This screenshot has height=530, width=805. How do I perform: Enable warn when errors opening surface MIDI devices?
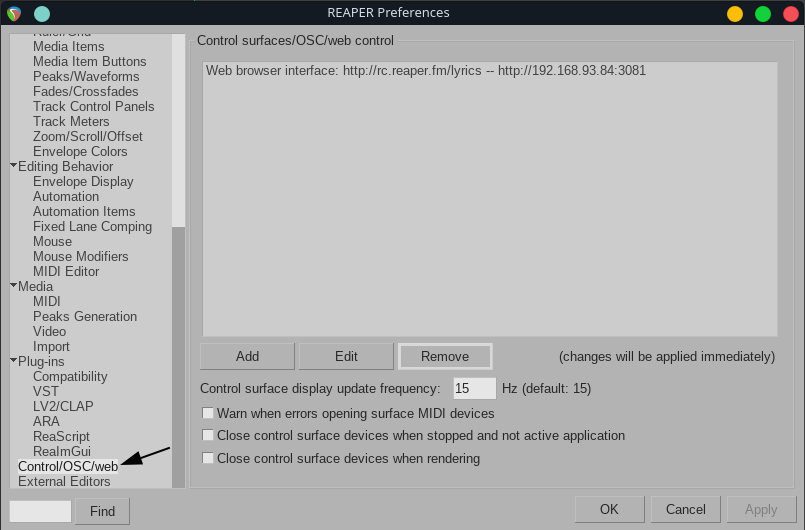[x=209, y=413]
